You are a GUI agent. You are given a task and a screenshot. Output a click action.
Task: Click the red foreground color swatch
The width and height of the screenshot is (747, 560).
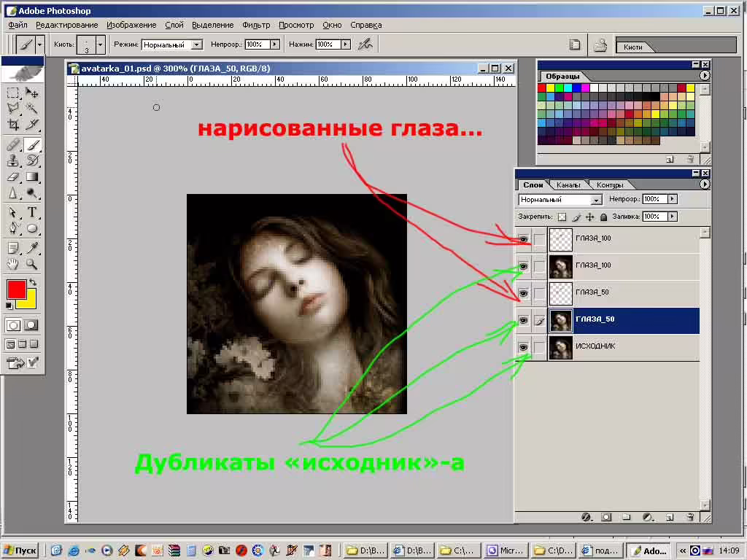coord(16,289)
